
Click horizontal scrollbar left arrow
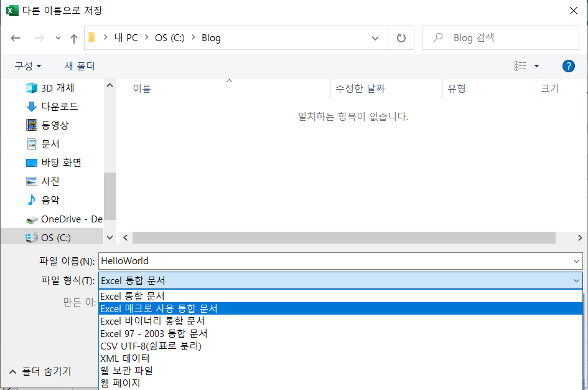[126, 237]
